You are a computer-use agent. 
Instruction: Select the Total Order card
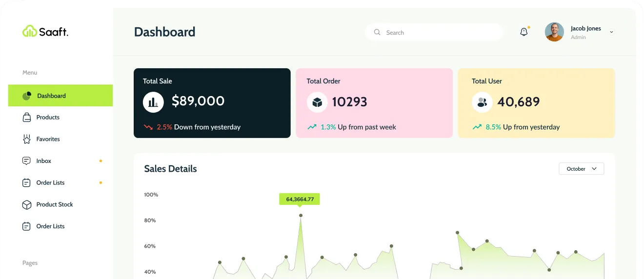tap(374, 103)
